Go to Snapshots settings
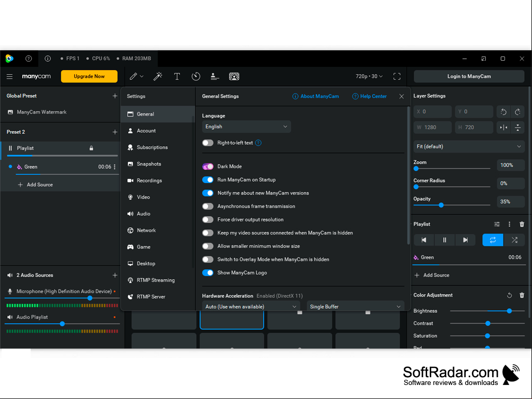Image resolution: width=532 pixels, height=399 pixels. click(158, 164)
